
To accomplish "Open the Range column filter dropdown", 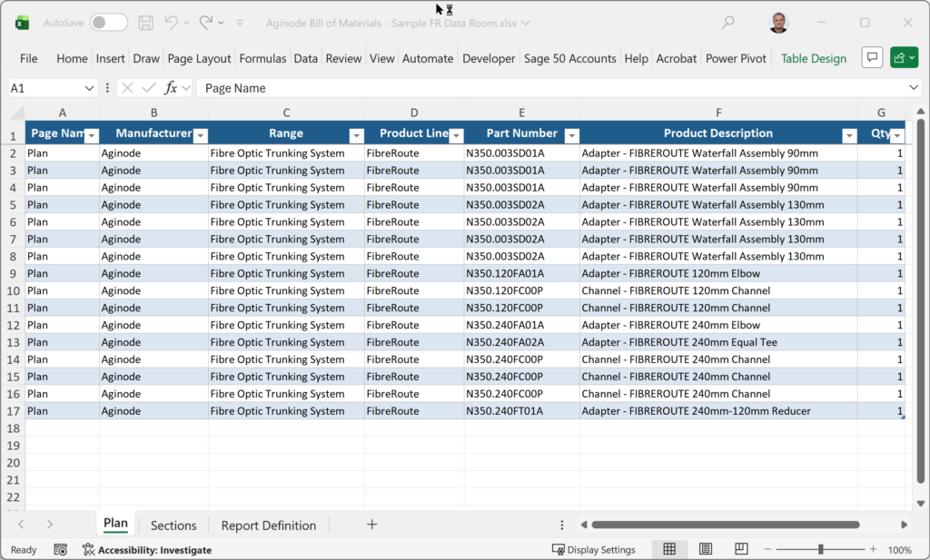I will tap(356, 136).
